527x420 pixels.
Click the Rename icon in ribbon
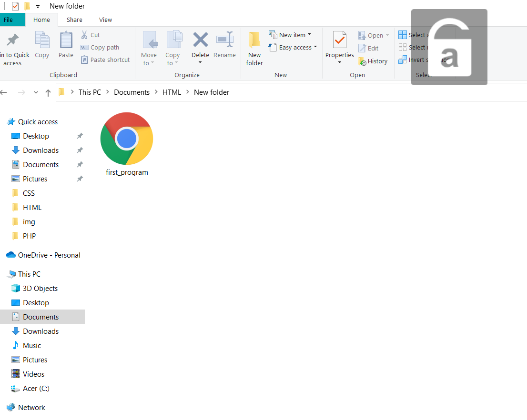click(224, 40)
